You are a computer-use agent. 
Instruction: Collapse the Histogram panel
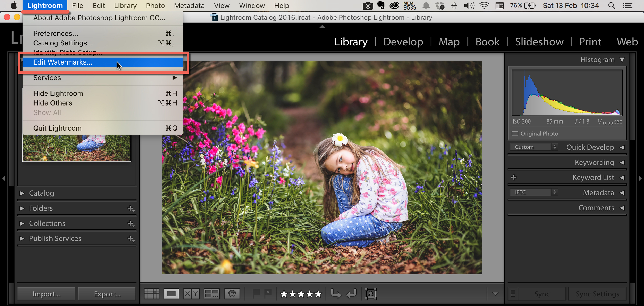point(622,59)
